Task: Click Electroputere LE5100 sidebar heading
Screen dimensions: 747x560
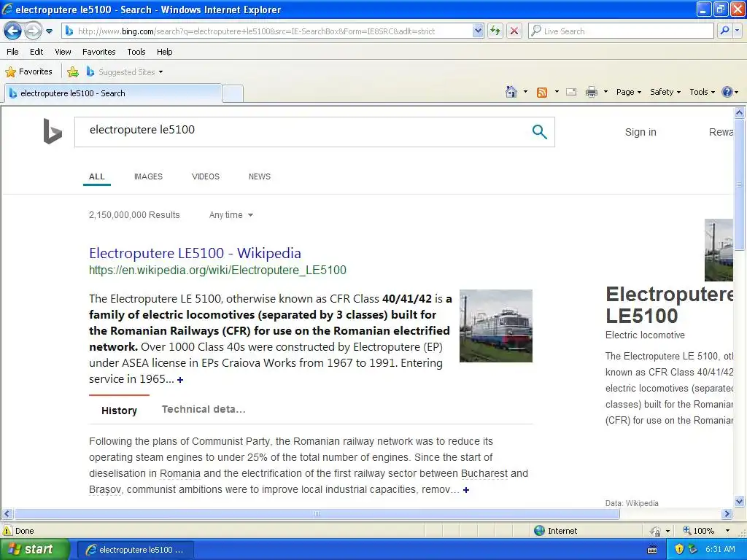Action: [669, 305]
